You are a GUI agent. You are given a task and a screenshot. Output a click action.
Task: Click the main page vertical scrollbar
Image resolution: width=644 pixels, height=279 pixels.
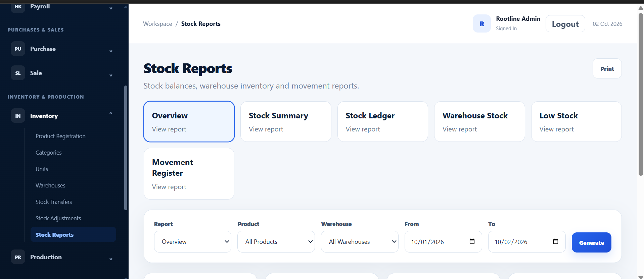point(641,94)
